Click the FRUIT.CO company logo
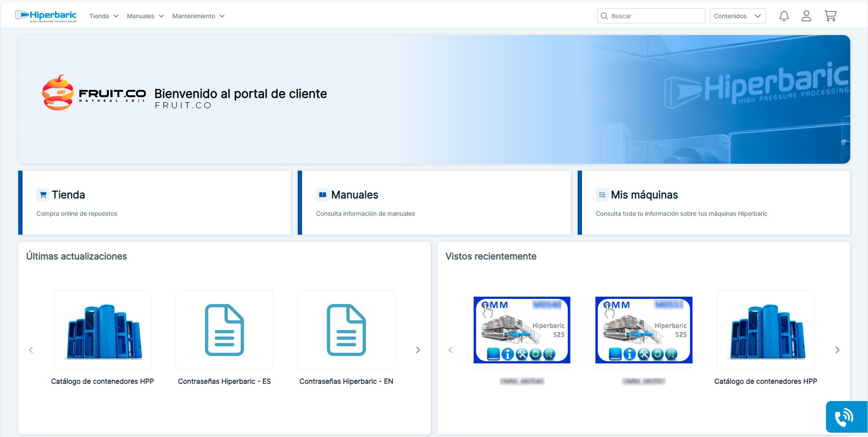The image size is (868, 437). [x=94, y=93]
